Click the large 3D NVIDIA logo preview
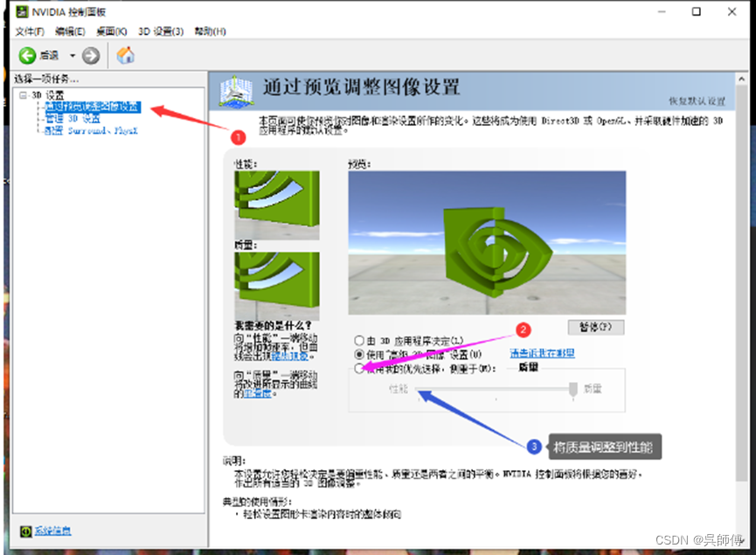The height and width of the screenshot is (555, 756). (487, 243)
